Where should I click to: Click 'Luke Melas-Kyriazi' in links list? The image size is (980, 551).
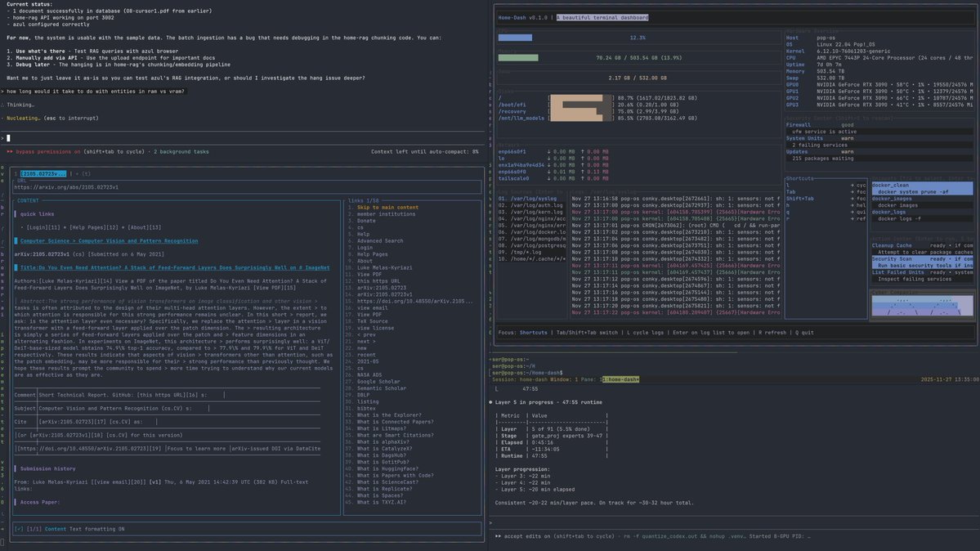[x=384, y=267]
